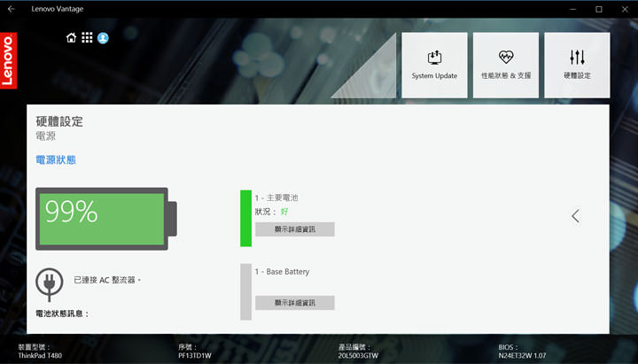This screenshot has height=364, width=638.
Task: Select the 硬體設定 tile label
Action: 577,76
